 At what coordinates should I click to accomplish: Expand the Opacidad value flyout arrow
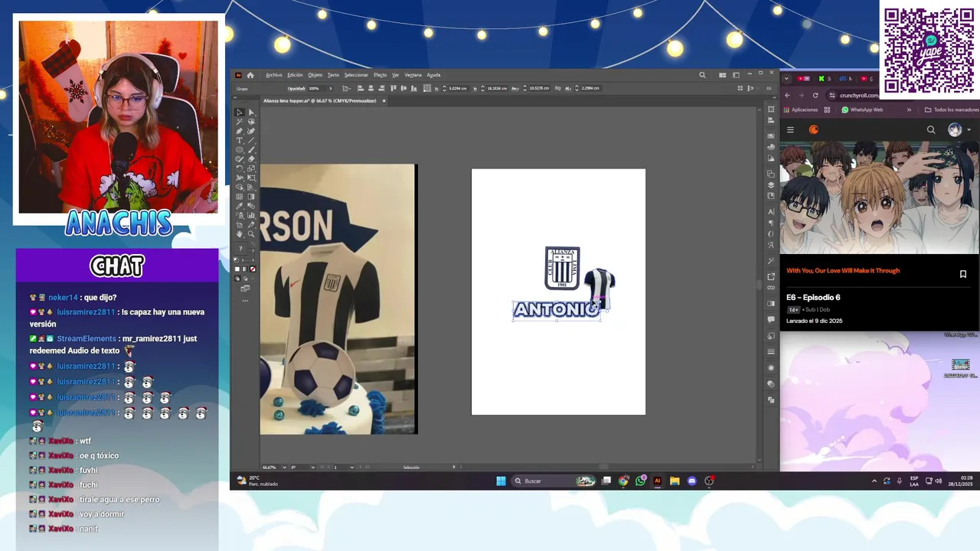331,89
